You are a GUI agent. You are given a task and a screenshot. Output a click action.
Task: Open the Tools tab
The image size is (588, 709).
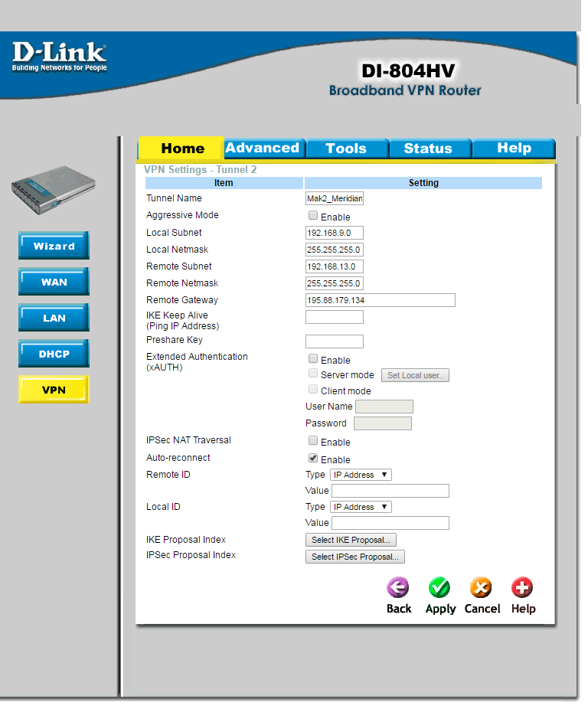(x=347, y=149)
